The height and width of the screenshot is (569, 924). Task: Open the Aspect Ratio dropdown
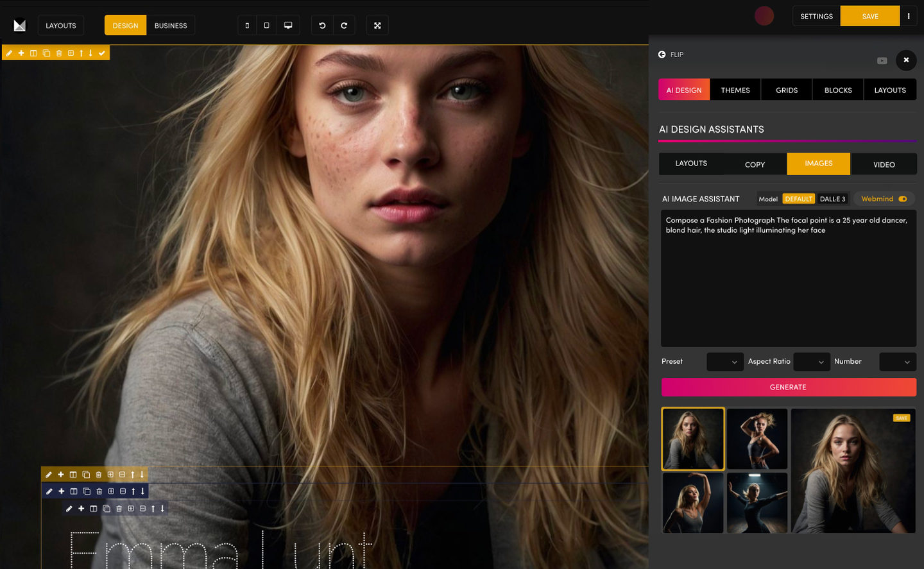[x=812, y=362]
